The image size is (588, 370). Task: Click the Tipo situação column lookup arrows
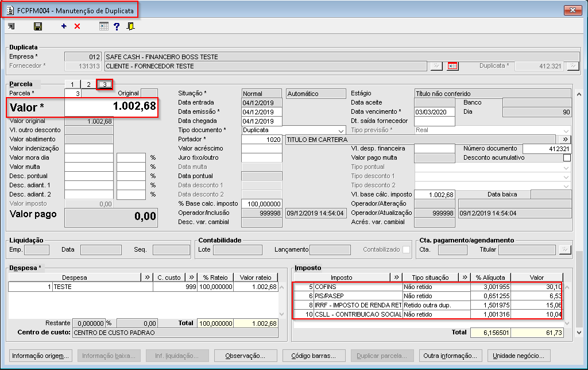[x=465, y=277]
